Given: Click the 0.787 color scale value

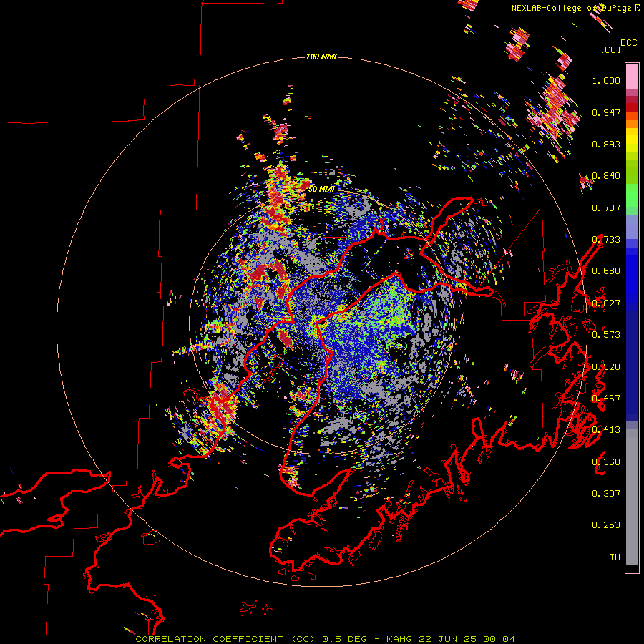Looking at the screenshot, I should tap(606, 208).
